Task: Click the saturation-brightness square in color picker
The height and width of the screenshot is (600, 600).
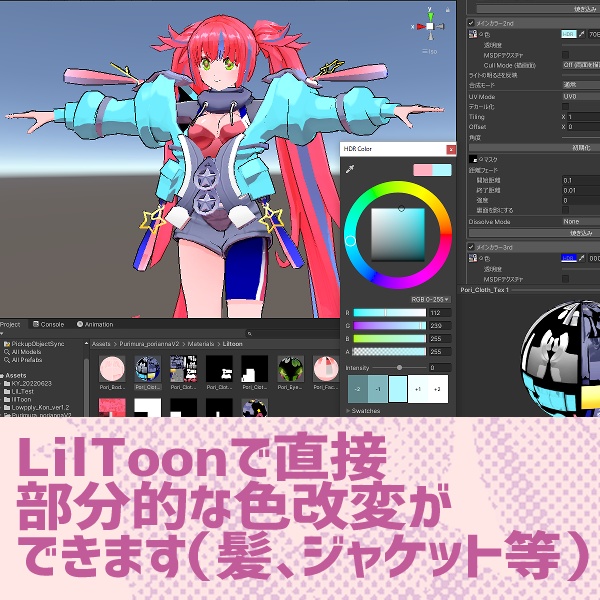Action: click(x=398, y=235)
